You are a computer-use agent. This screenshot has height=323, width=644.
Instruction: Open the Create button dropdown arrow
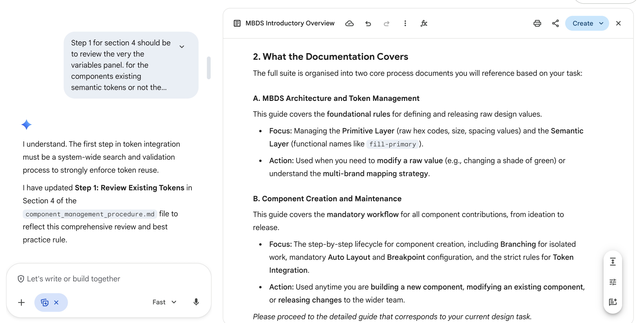(601, 23)
